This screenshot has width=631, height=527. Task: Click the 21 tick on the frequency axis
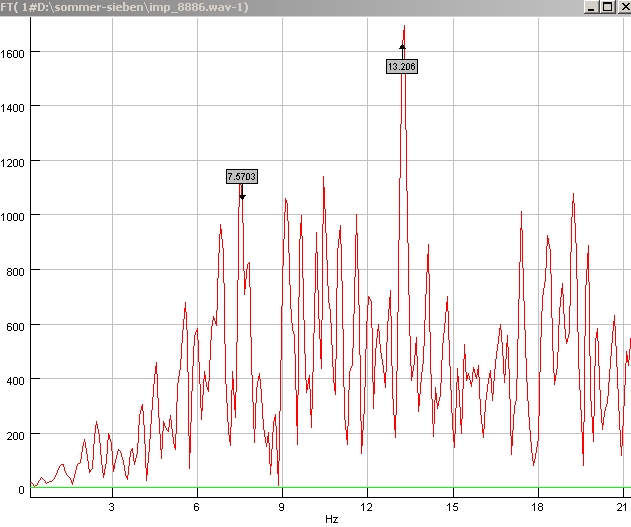point(623,507)
